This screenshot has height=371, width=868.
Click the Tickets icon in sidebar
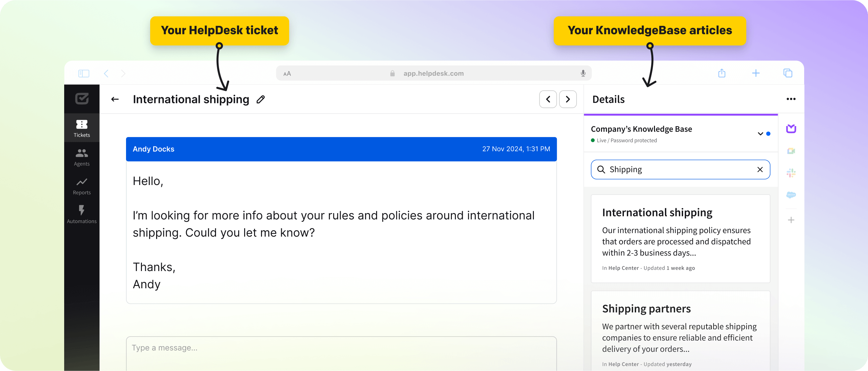click(82, 123)
